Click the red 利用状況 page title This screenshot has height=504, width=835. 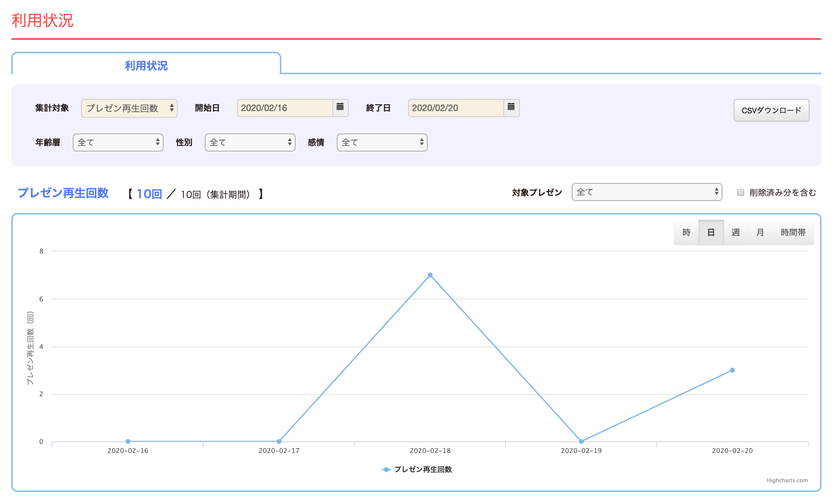coord(42,20)
